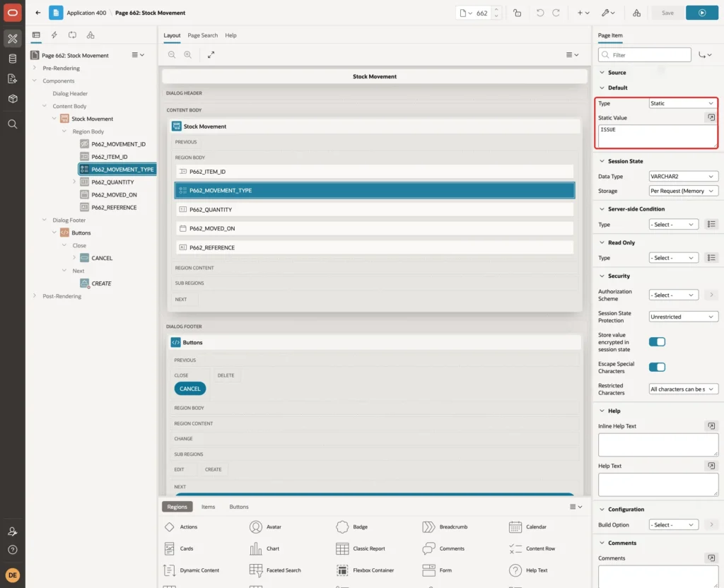The height and width of the screenshot is (588, 724).
Task: Open layout pane options menu
Action: (572, 54)
